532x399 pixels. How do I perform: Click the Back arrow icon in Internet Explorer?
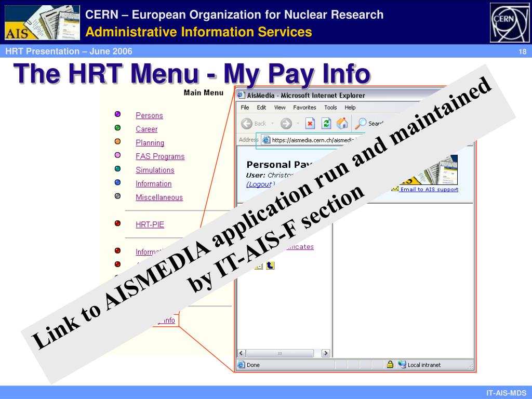tap(247, 124)
